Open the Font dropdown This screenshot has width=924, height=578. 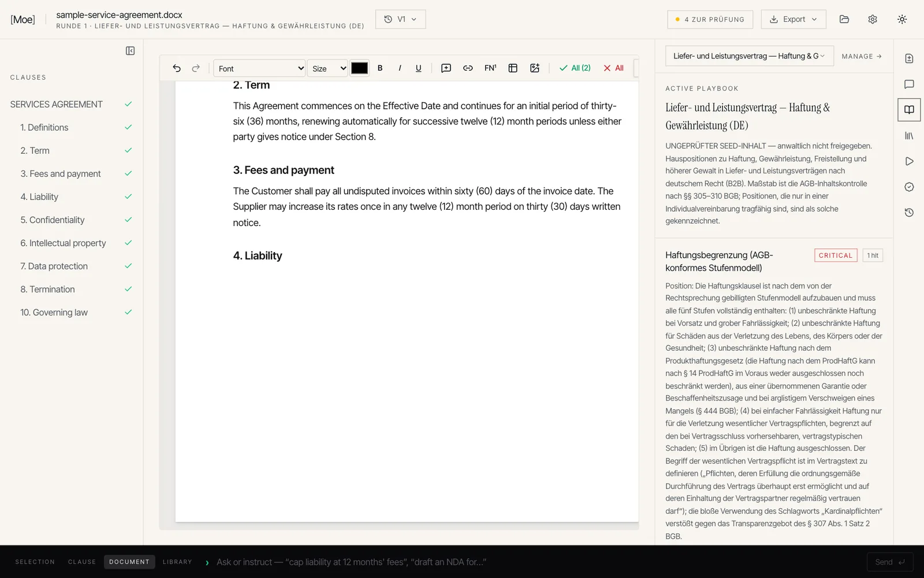click(x=259, y=68)
